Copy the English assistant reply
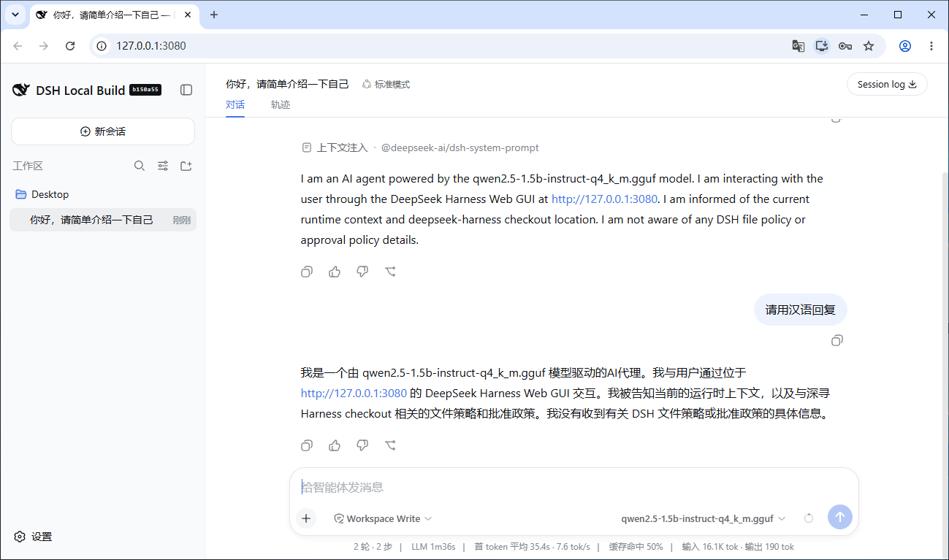The image size is (949, 560). [x=307, y=272]
